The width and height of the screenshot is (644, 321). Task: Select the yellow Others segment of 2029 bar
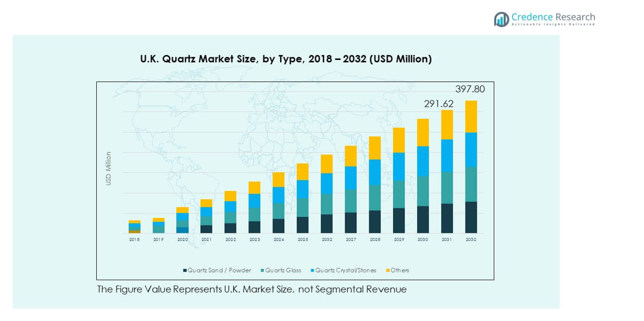(x=399, y=140)
